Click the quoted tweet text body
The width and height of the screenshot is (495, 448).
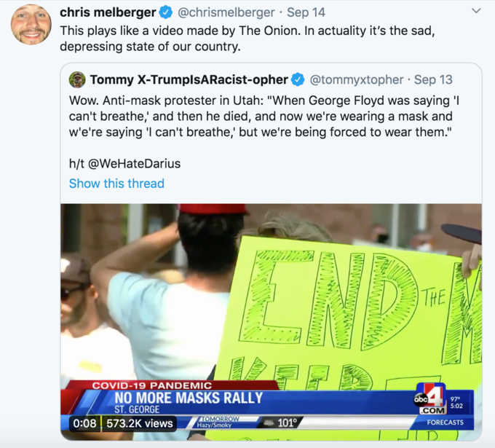tap(264, 117)
